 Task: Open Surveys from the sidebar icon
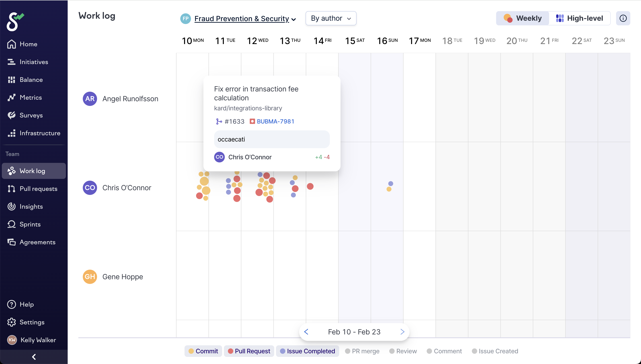11,115
